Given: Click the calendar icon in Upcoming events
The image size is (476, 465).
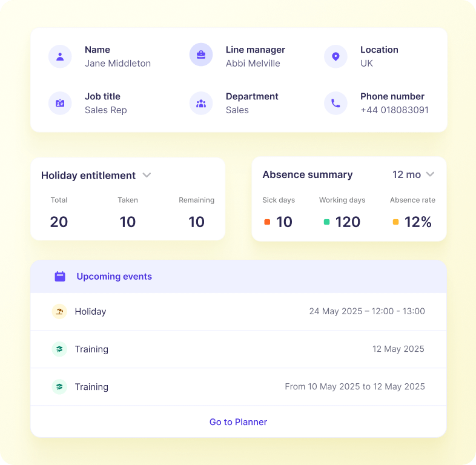Looking at the screenshot, I should pos(60,277).
